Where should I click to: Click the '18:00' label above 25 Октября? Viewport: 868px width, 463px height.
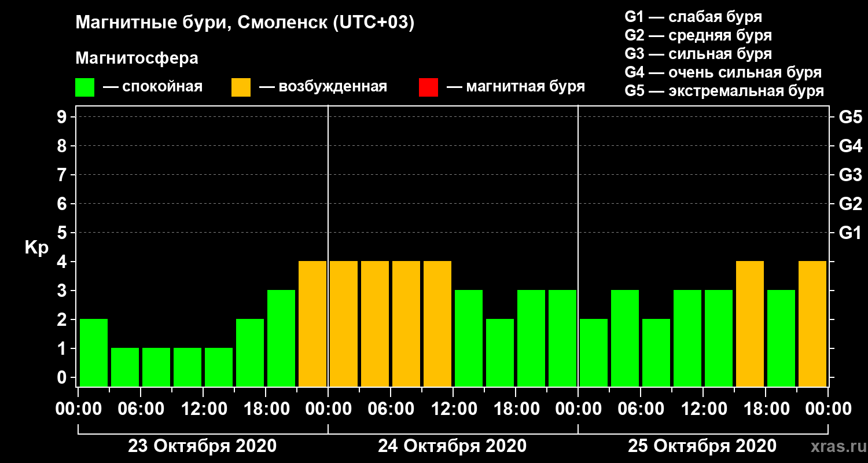click(766, 409)
